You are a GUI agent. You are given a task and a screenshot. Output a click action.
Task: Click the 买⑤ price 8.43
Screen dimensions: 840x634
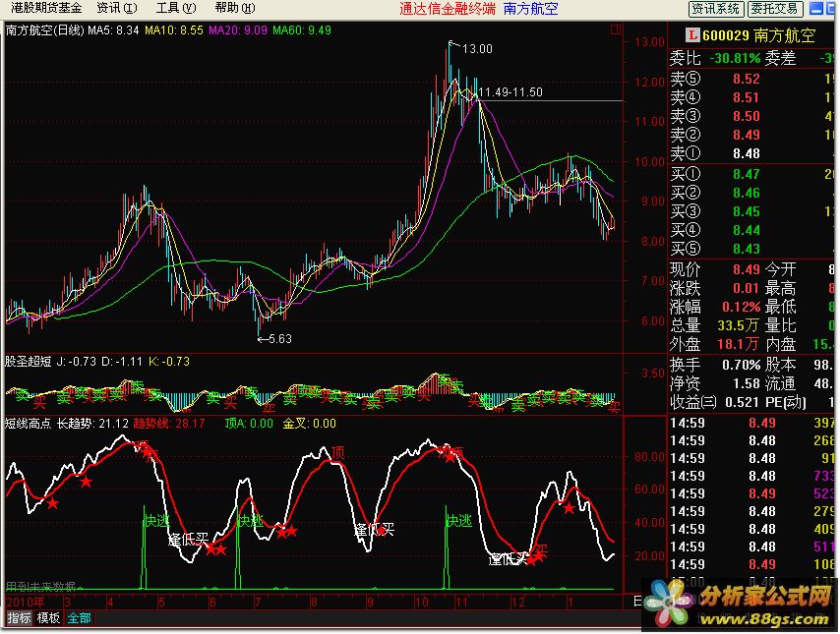pos(747,249)
